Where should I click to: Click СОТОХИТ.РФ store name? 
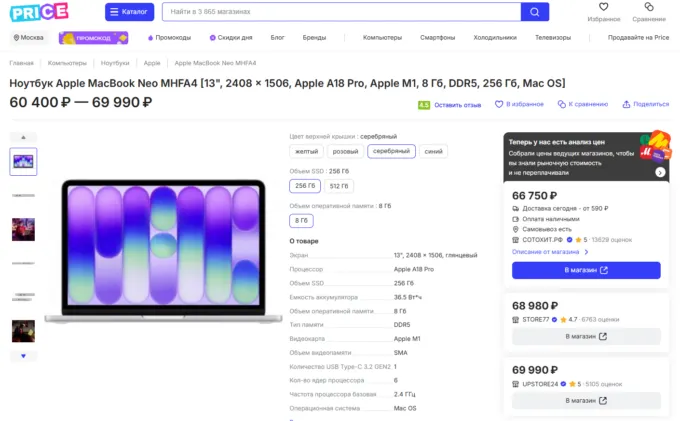click(x=542, y=240)
